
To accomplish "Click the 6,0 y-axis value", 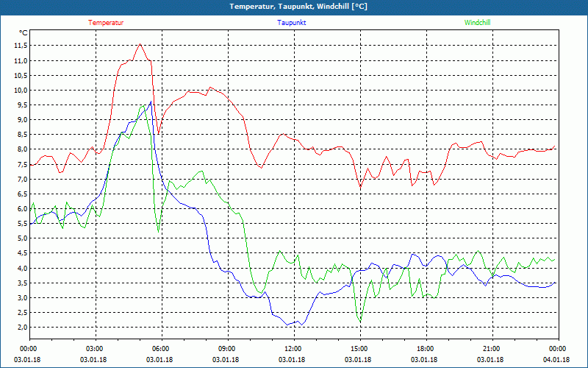I will click(x=22, y=209).
